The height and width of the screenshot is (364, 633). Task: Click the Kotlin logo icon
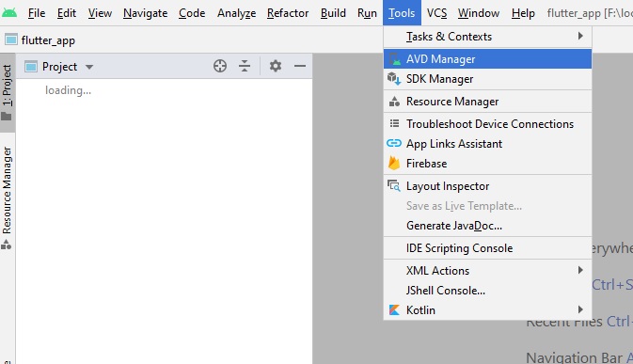pos(394,310)
